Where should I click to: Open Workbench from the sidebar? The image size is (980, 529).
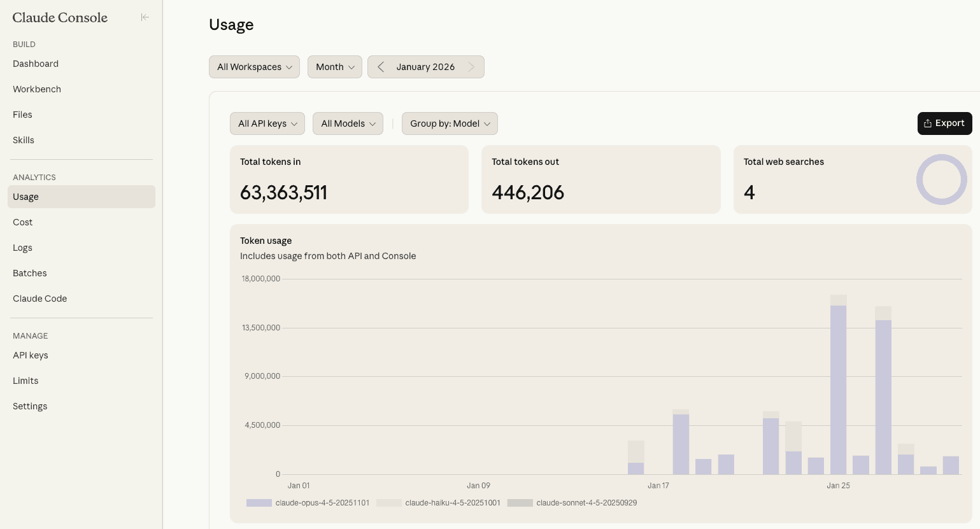(37, 89)
